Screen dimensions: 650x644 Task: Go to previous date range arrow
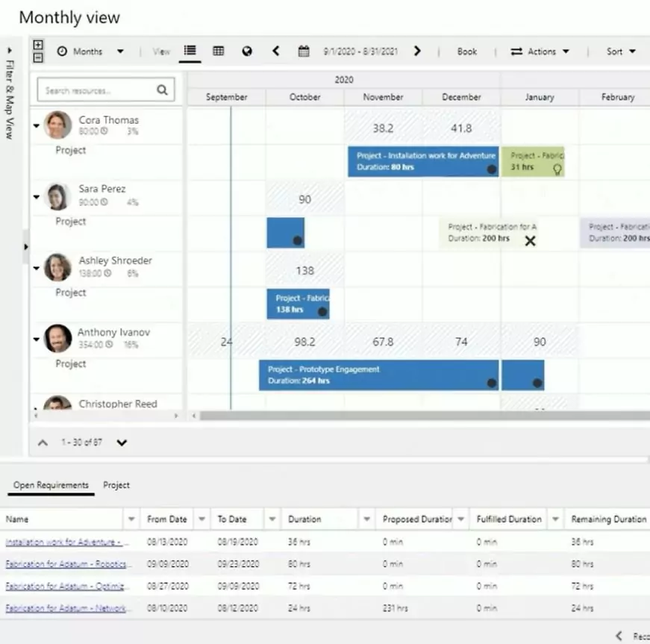(x=275, y=51)
